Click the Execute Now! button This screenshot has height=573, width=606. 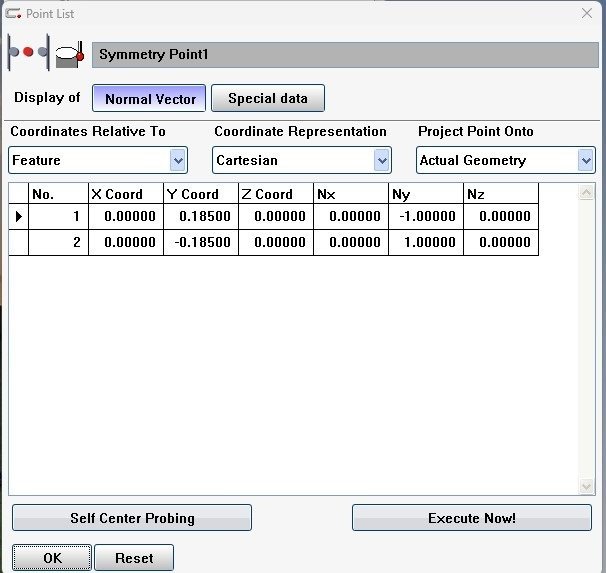pos(471,518)
